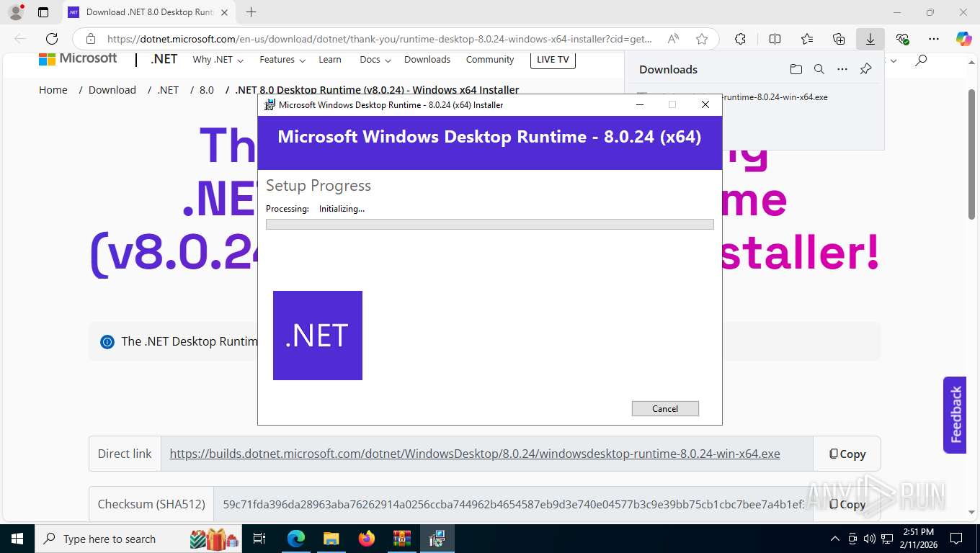Click the address bar URL

[x=380, y=39]
